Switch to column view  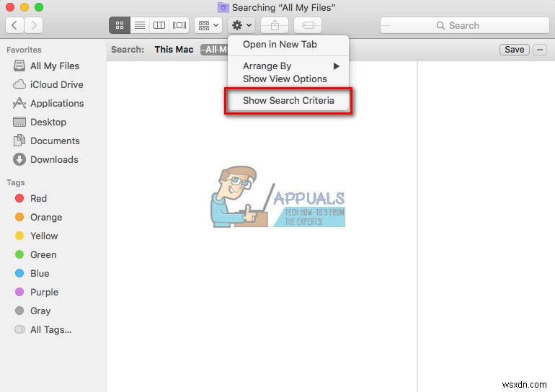click(159, 25)
